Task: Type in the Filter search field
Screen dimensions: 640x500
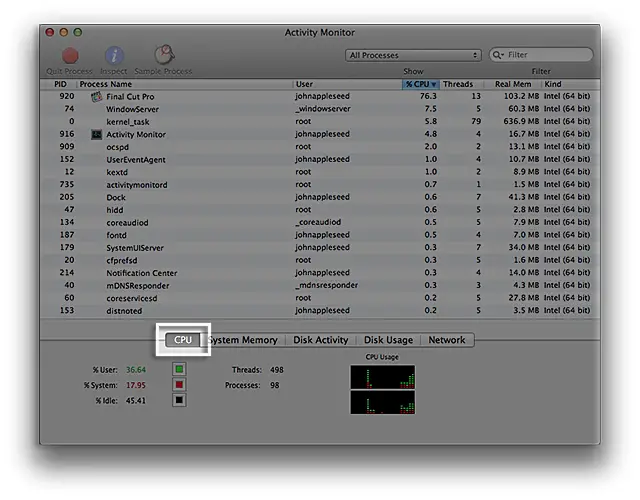Action: (x=541, y=55)
